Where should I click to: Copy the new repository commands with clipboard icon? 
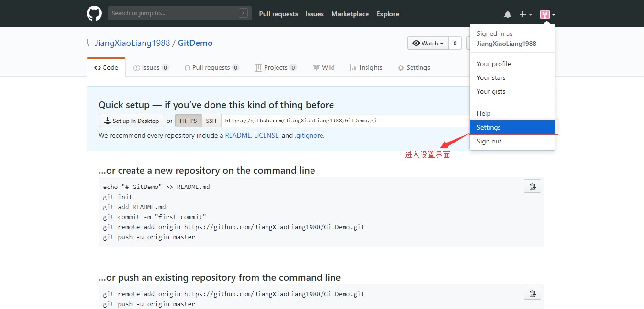point(533,186)
